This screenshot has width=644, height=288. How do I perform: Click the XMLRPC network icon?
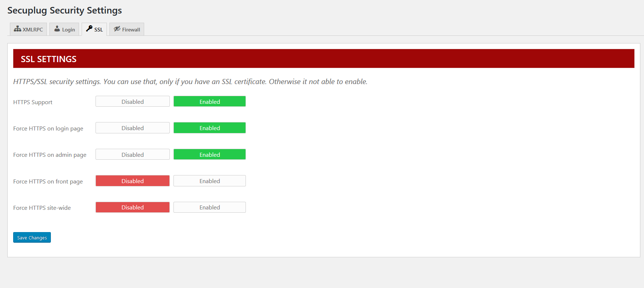pos(18,29)
